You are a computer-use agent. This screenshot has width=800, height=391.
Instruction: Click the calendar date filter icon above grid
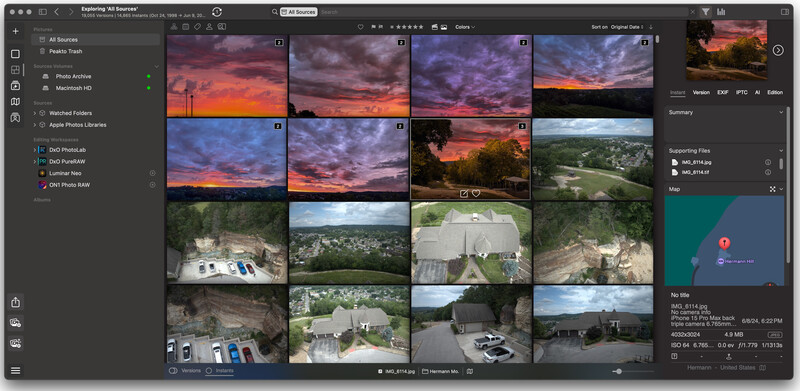pos(185,27)
